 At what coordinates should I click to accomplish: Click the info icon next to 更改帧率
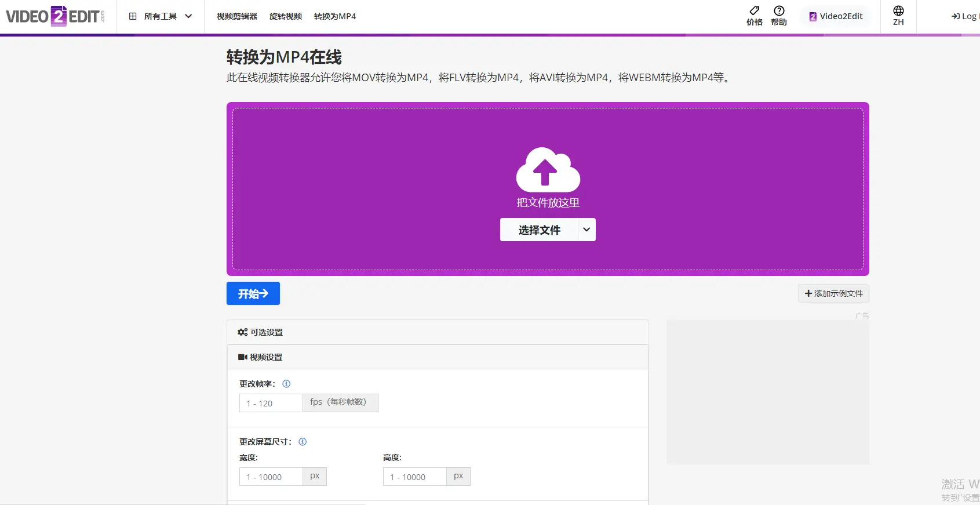[286, 384]
